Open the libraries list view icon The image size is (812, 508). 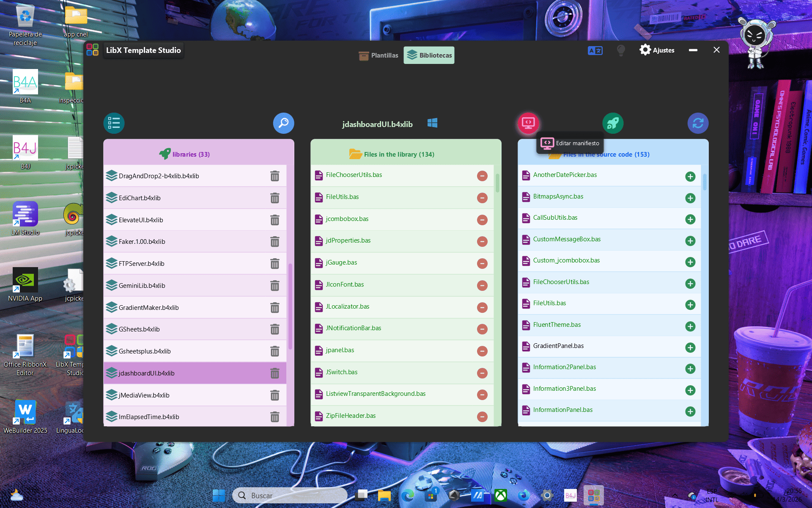[x=114, y=123]
